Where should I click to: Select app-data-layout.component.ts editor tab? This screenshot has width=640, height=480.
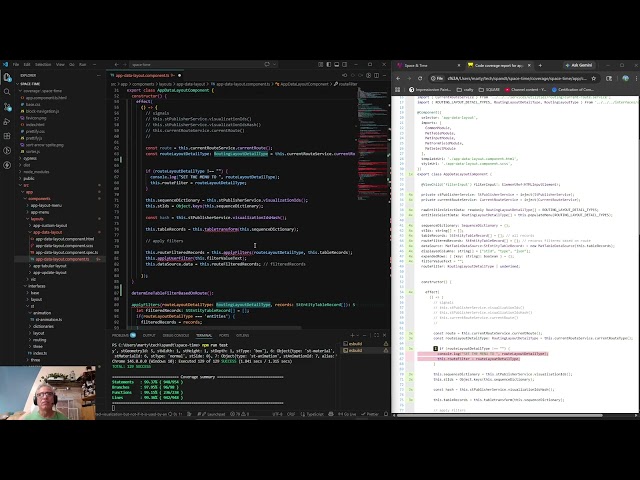pyautogui.click(x=145, y=76)
